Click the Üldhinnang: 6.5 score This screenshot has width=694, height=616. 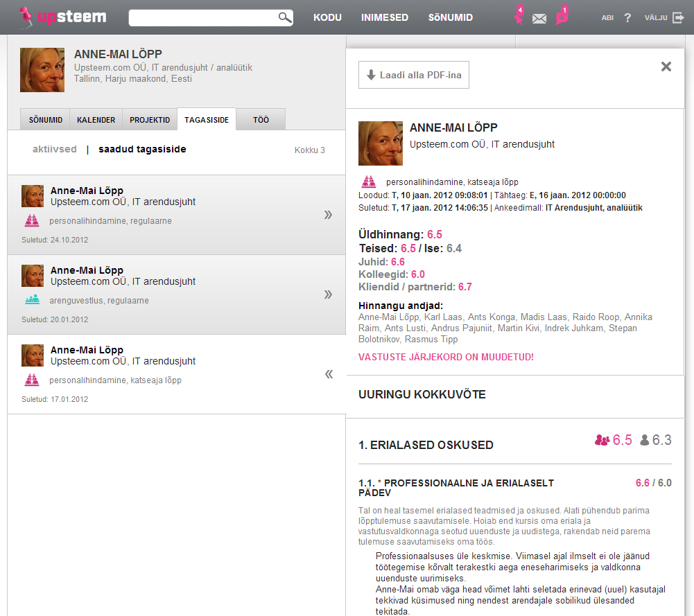coord(400,234)
